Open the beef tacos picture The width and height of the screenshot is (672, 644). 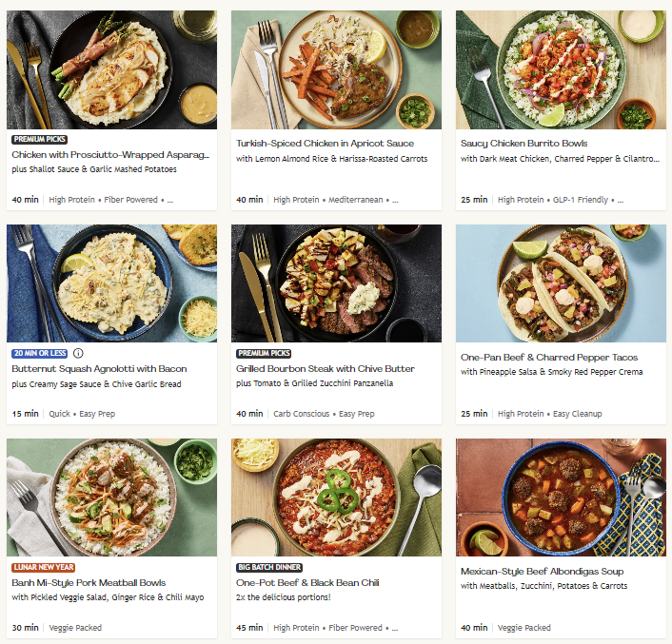561,283
